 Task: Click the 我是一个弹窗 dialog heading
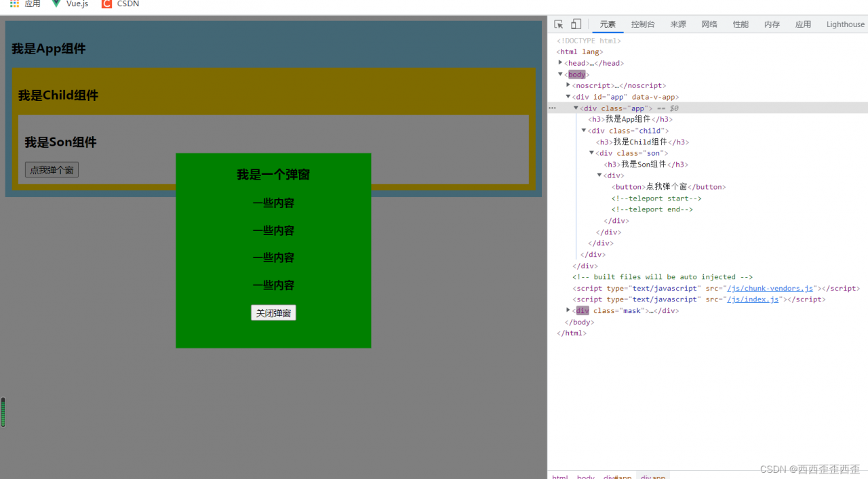[x=273, y=175]
